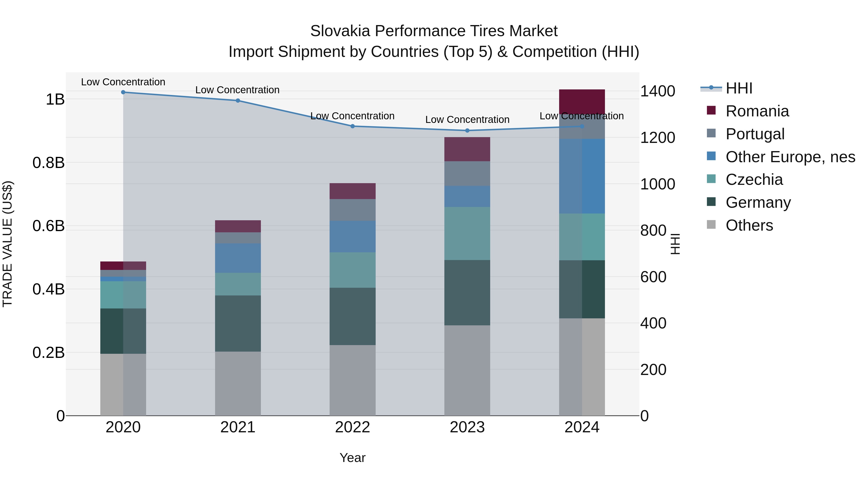The image size is (868, 488).
Task: Click the 1B tick on trade value axis
Action: [55, 99]
